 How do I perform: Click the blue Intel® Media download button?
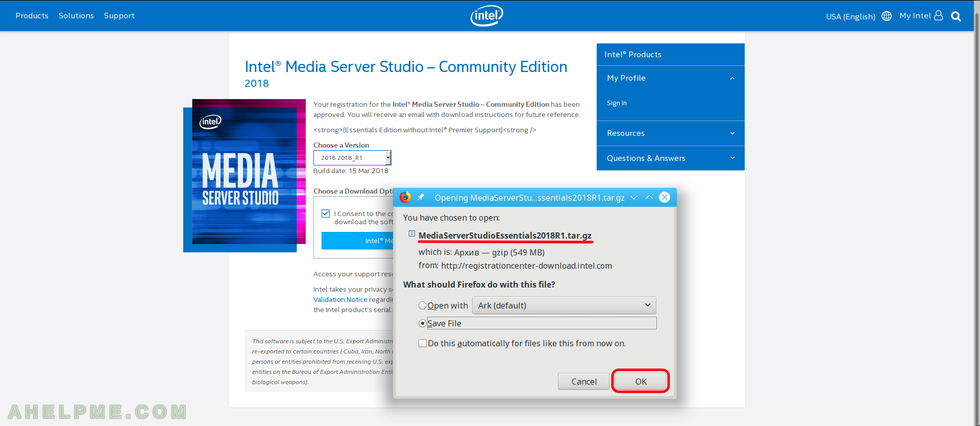pos(357,241)
